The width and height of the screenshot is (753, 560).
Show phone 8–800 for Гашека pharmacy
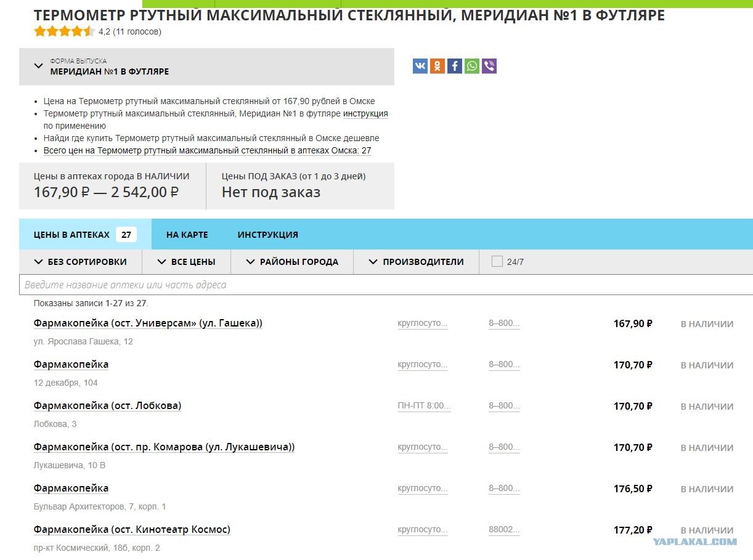504,323
